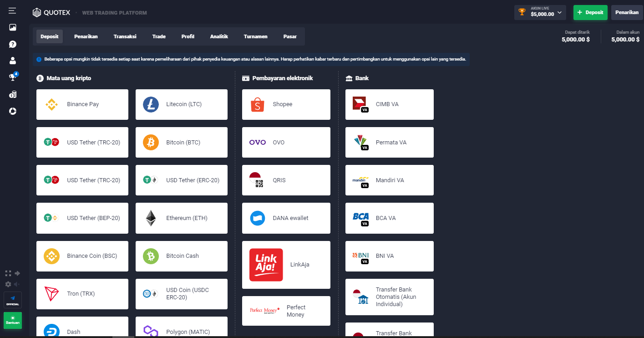The width and height of the screenshot is (644, 338).
Task: Switch to the Penarikan tab
Action: point(86,36)
